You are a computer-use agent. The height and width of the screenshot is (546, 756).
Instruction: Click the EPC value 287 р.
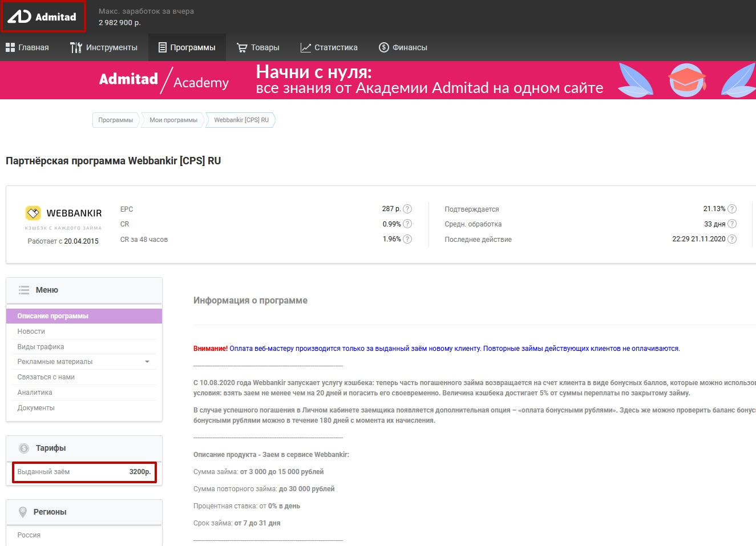(391, 209)
